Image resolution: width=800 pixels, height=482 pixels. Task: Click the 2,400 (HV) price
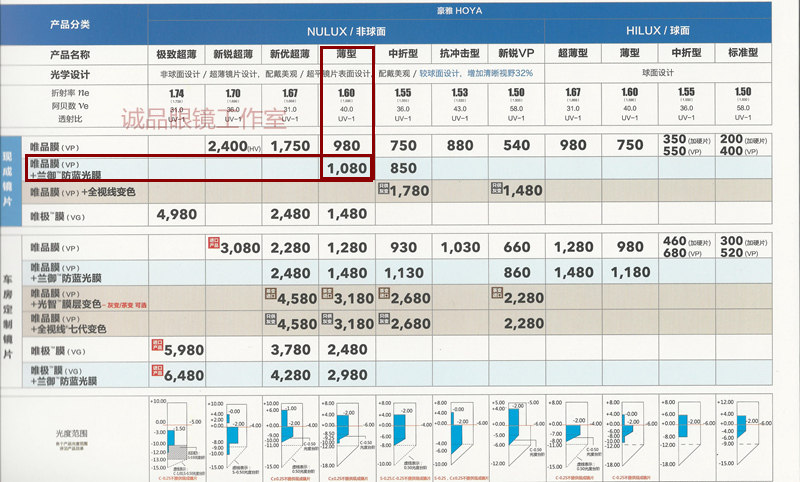234,146
